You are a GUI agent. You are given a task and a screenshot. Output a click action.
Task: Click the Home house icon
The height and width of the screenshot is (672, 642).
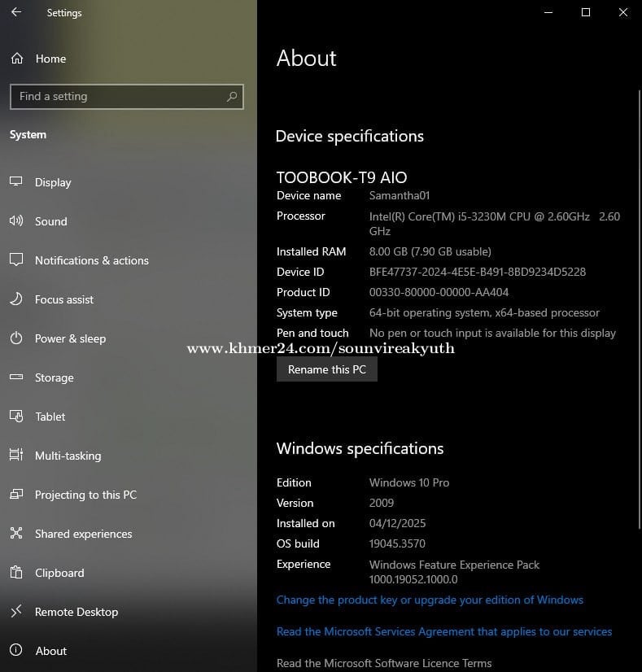(17, 58)
